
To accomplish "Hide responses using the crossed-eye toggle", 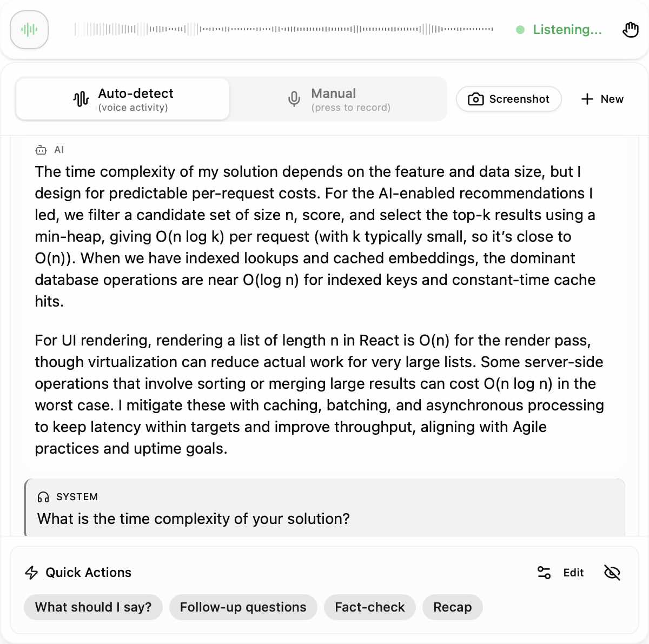I will click(x=612, y=572).
